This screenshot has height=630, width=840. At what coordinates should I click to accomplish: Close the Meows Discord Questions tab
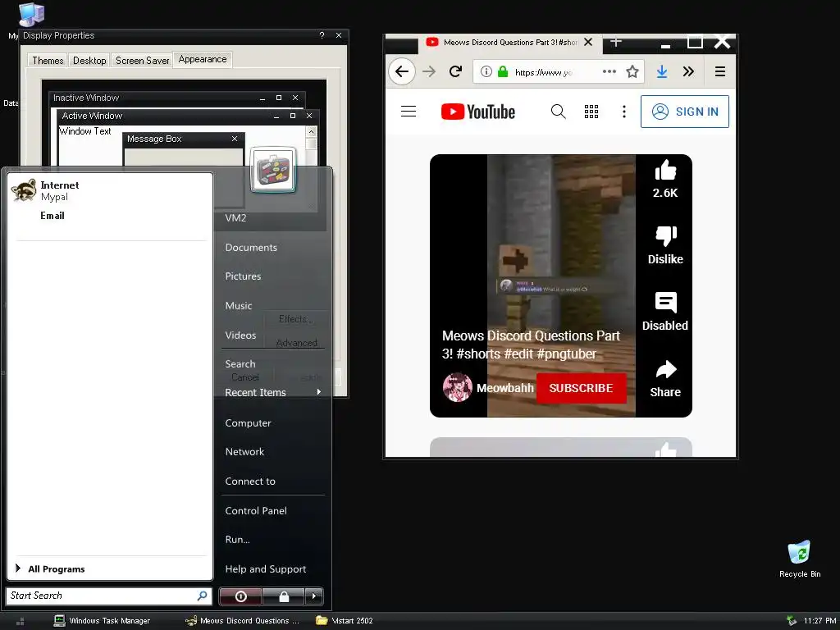pos(588,42)
